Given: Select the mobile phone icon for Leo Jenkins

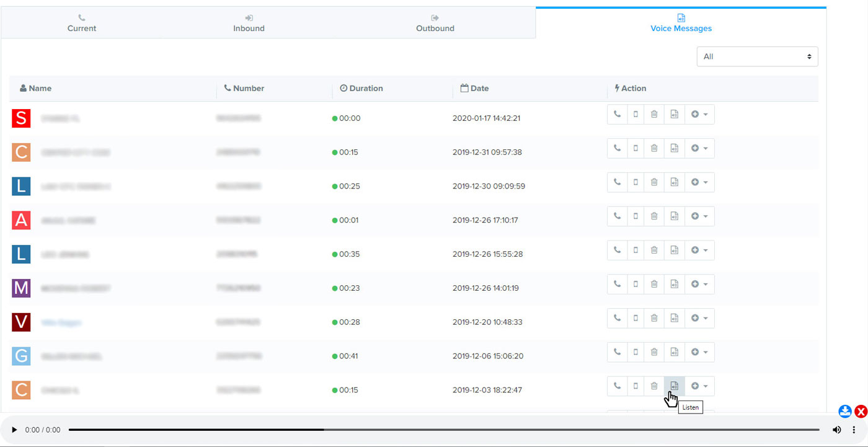Looking at the screenshot, I should (635, 250).
